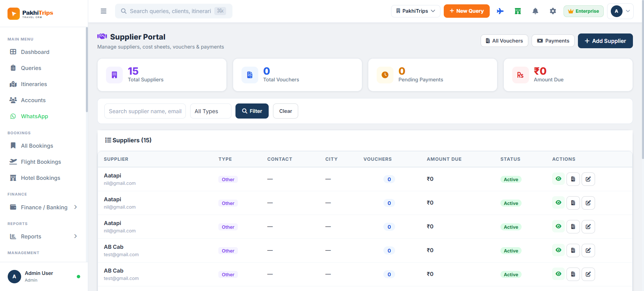This screenshot has height=291, width=644.
Task: View the second Aatapi supplier via eye icon
Action: tap(558, 203)
